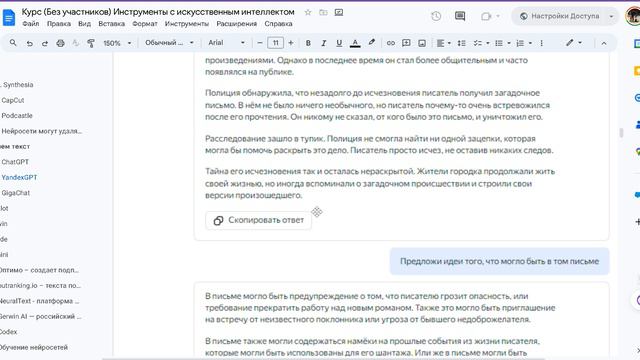The height and width of the screenshot is (360, 640).
Task: Jump to GigaChat outline heading
Action: click(16, 193)
